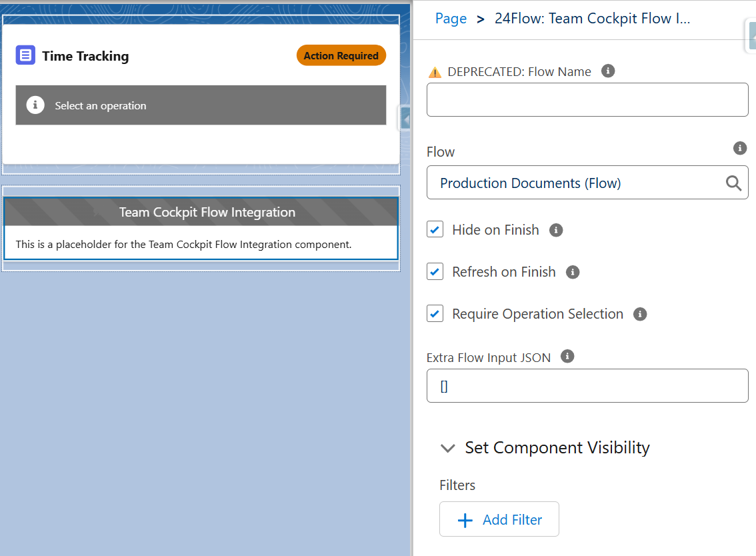
Task: Open info tooltip for Refresh on Finish
Action: (x=572, y=272)
